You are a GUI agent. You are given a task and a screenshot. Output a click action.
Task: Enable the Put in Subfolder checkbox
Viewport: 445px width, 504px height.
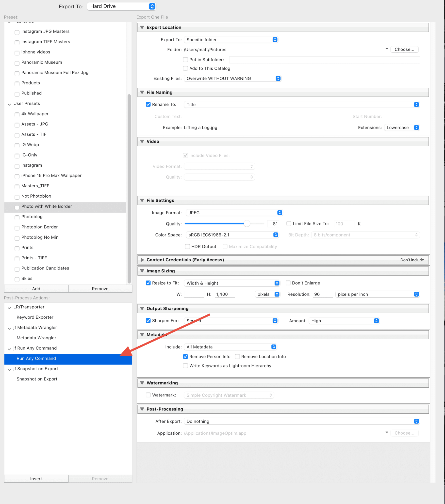coord(185,59)
